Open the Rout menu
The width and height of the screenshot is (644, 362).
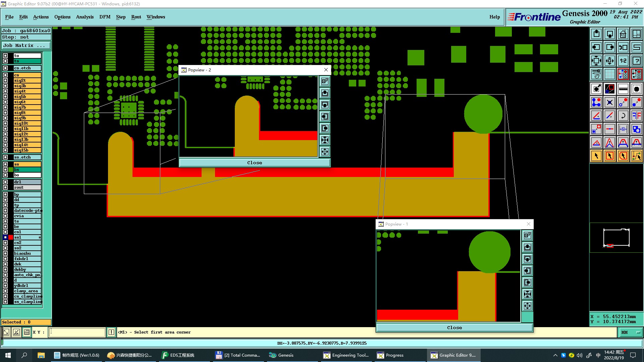136,17
